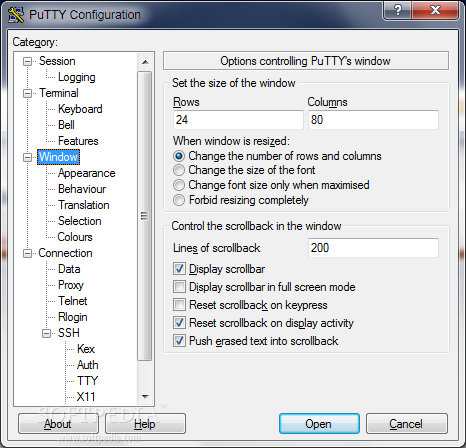The width and height of the screenshot is (466, 448).
Task: Select the SSH category
Action: (x=69, y=333)
